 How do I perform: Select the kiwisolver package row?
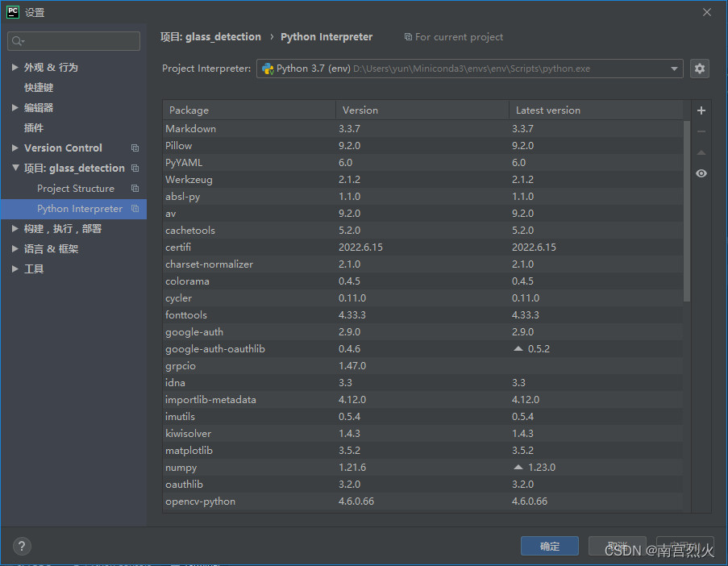pyautogui.click(x=423, y=434)
